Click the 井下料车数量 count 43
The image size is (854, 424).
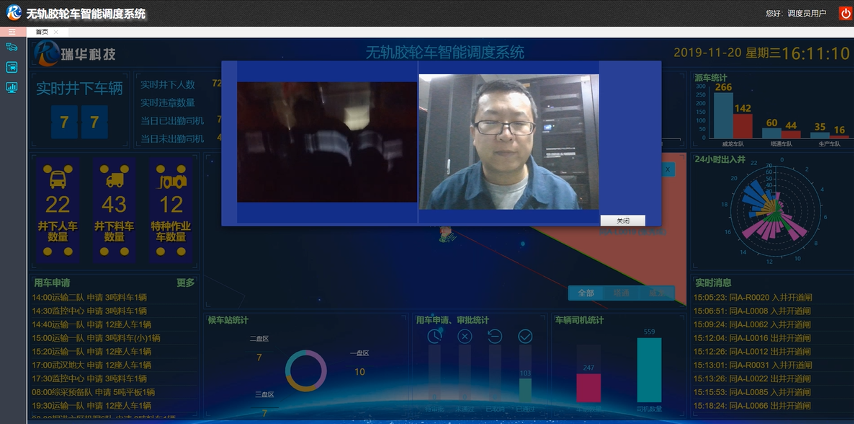[114, 205]
